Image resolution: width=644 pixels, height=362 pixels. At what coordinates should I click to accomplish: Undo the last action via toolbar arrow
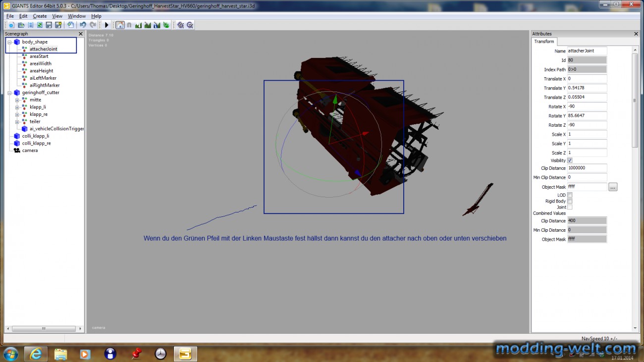pos(83,25)
